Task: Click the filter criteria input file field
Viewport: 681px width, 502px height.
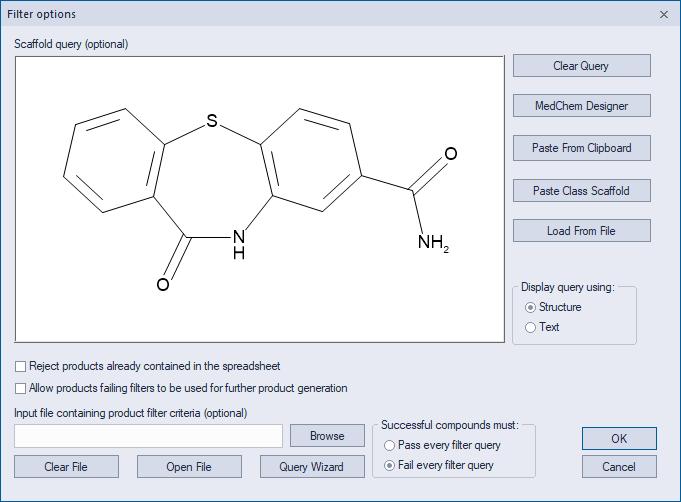Action: 148,436
